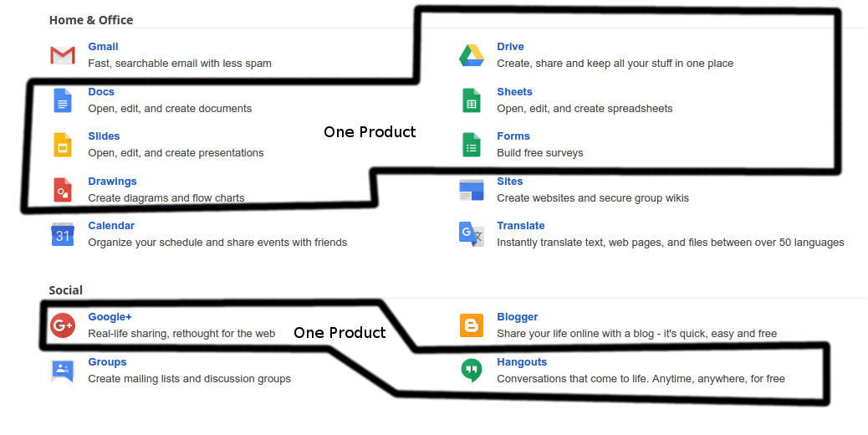868x435 pixels.
Task: Open the Gmail text link
Action: (103, 47)
